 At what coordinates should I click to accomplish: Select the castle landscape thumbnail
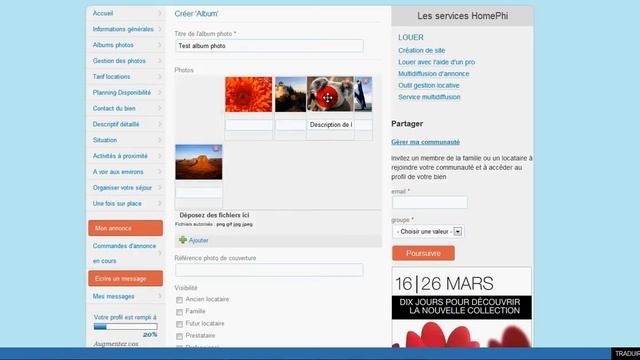[x=290, y=94]
